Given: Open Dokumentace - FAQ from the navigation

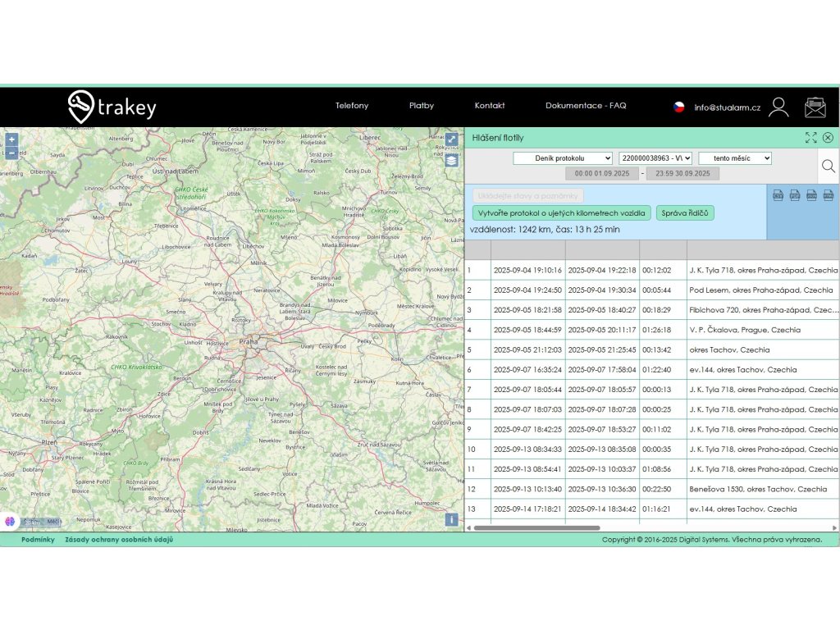Looking at the screenshot, I should [x=586, y=106].
